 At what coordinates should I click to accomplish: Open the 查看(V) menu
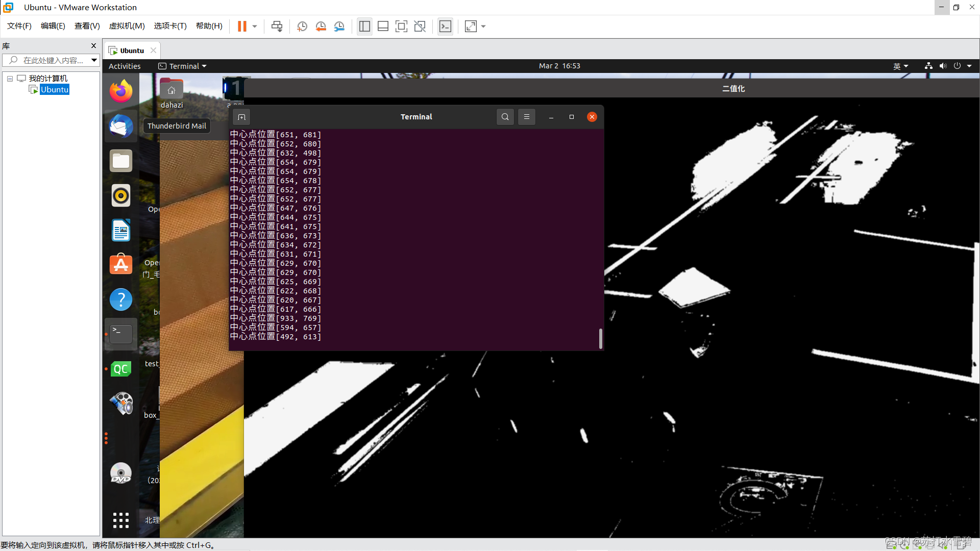[87, 26]
